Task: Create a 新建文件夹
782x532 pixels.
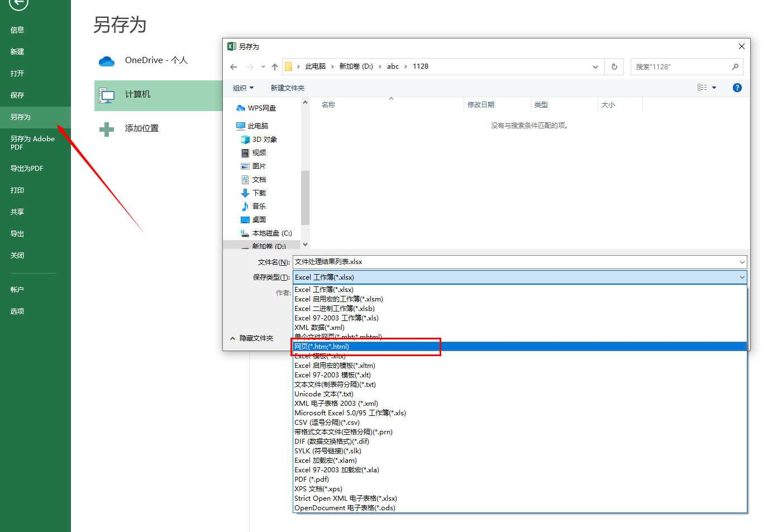Action: [x=287, y=88]
